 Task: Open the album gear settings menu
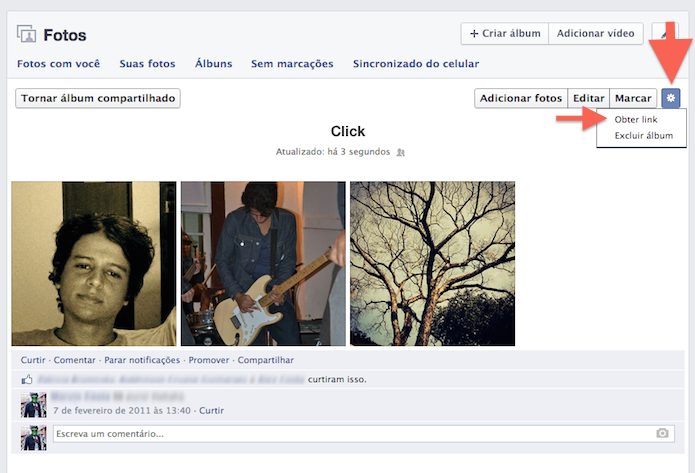pyautogui.click(x=671, y=98)
